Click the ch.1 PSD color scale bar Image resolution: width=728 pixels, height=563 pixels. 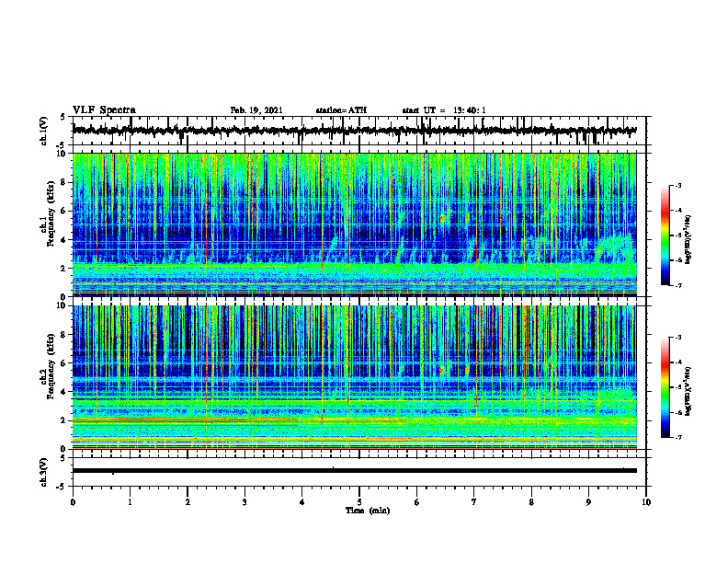(x=665, y=236)
